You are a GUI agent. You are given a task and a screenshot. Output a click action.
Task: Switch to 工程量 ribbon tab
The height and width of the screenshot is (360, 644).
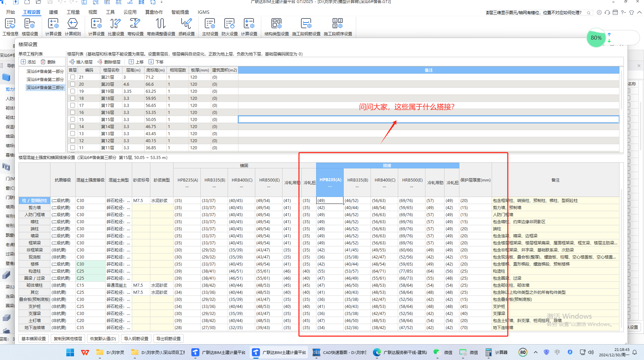tap(73, 12)
